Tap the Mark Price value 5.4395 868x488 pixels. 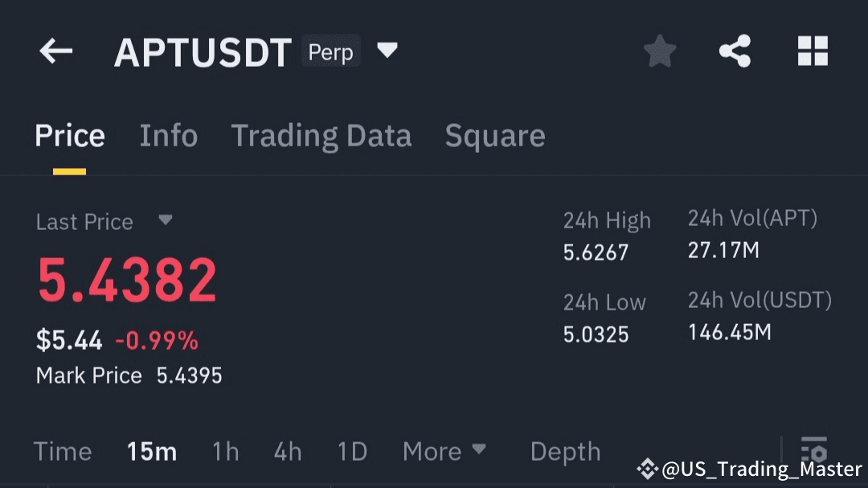189,375
